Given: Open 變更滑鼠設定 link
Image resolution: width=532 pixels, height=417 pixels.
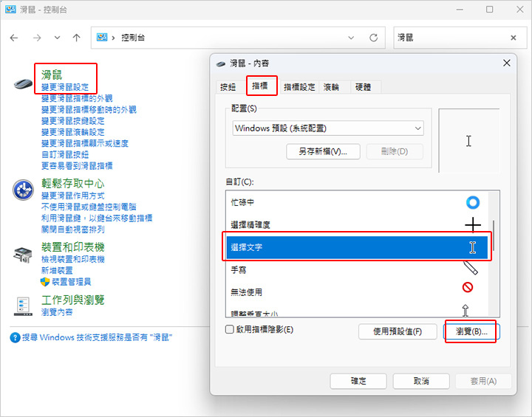Looking at the screenshot, I should [x=65, y=87].
